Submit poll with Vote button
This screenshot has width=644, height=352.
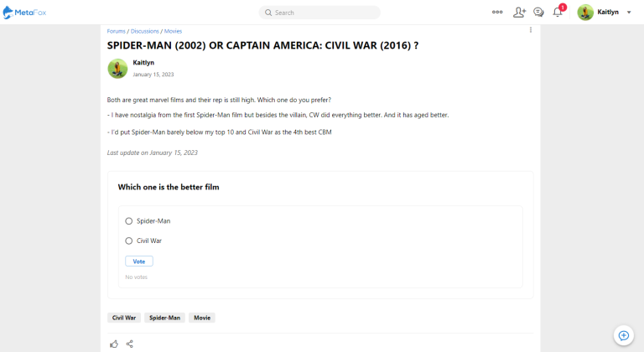pos(139,261)
